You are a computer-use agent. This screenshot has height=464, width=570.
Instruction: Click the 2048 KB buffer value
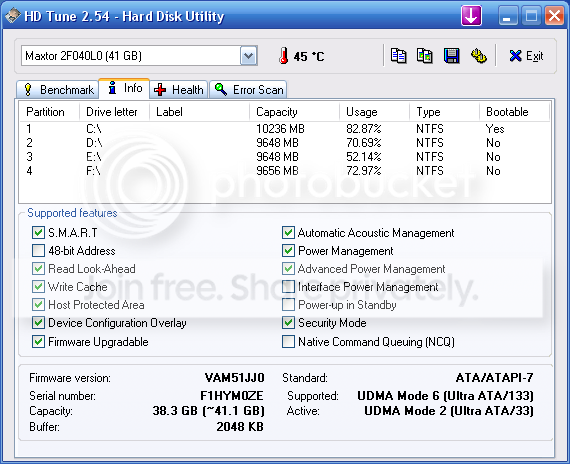(240, 427)
